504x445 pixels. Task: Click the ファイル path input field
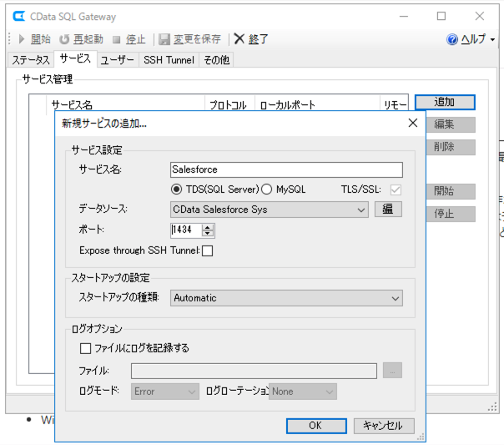(254, 371)
